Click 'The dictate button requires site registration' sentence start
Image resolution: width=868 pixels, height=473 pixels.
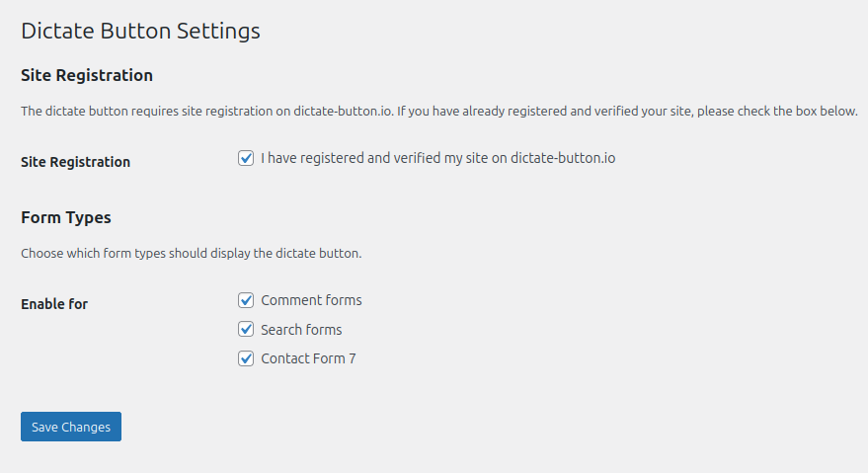tap(147, 111)
